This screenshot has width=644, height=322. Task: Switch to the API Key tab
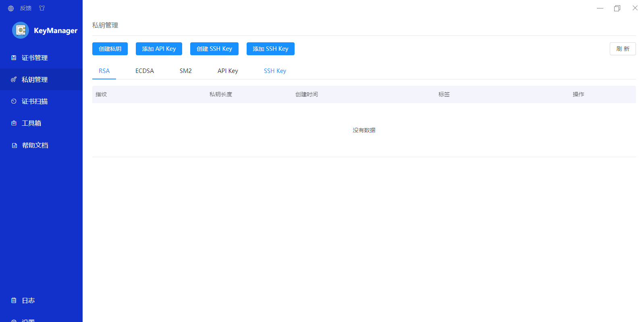coord(228,71)
